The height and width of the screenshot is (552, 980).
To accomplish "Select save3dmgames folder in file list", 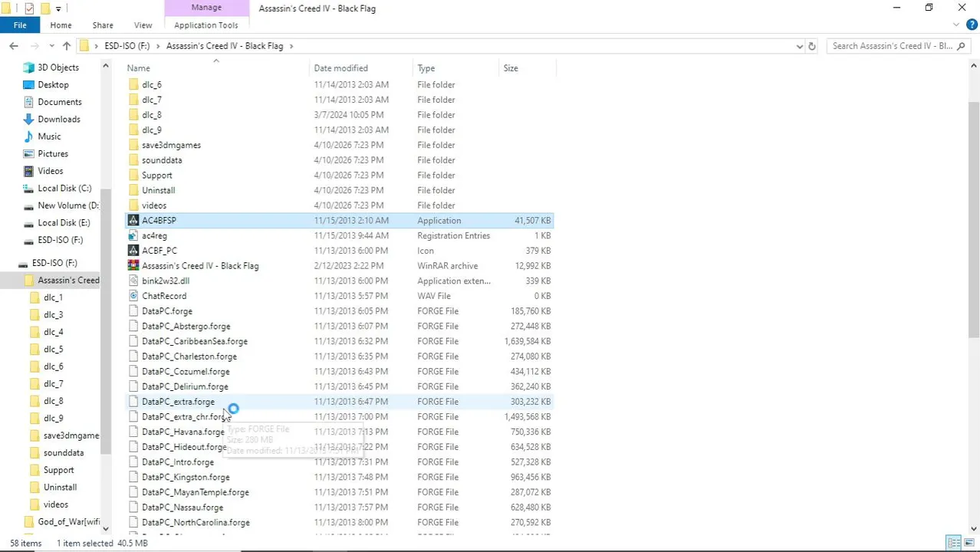I will tap(171, 145).
